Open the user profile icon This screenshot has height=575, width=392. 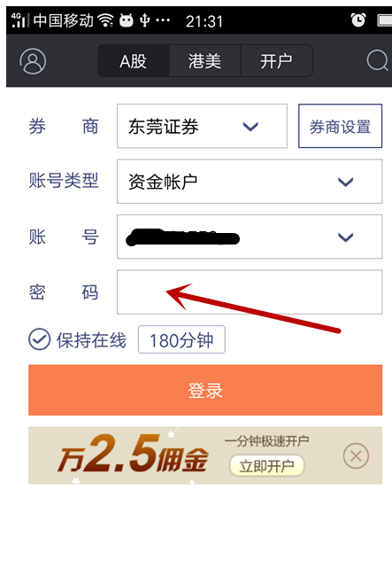pyautogui.click(x=33, y=61)
